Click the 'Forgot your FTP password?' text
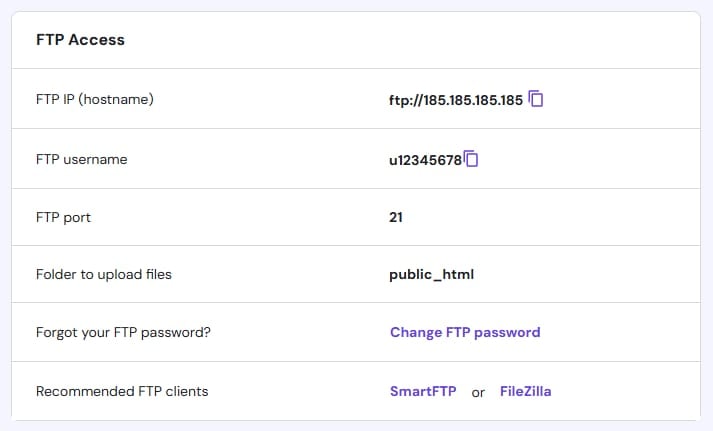The height and width of the screenshot is (431, 713). pos(123,333)
